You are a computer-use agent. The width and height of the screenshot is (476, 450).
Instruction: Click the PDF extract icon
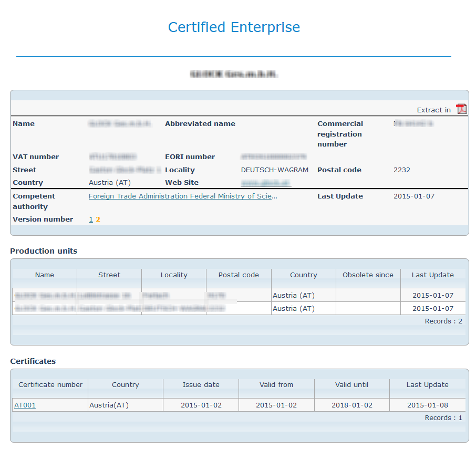pyautogui.click(x=461, y=109)
